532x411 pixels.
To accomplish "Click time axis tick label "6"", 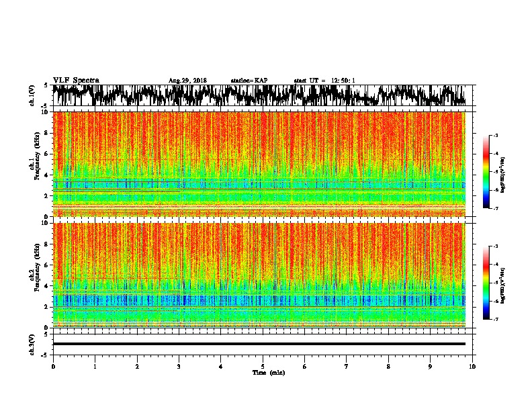I will [x=305, y=367].
